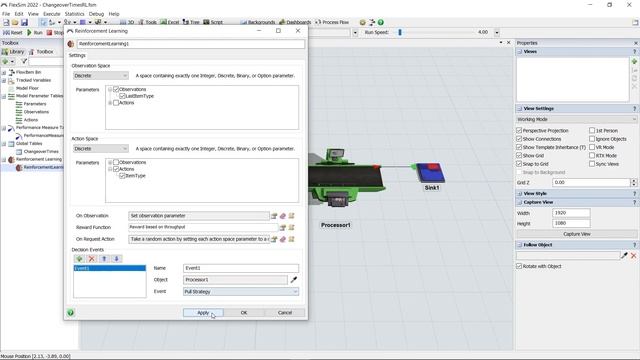The height and width of the screenshot is (360, 640).
Task: Open the Backgrounds toolbar button
Action: (258, 22)
